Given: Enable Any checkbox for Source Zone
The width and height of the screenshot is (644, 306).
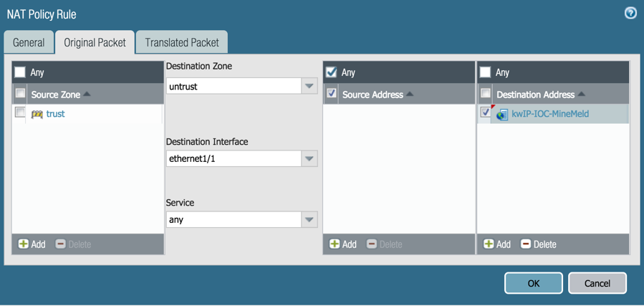Looking at the screenshot, I should point(20,72).
